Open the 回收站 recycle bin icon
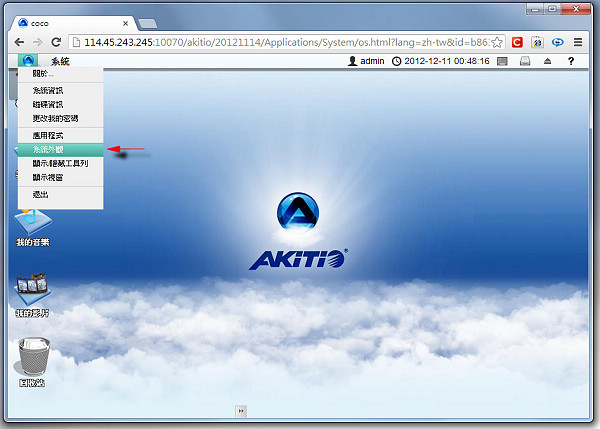This screenshot has width=600, height=429. click(x=32, y=360)
